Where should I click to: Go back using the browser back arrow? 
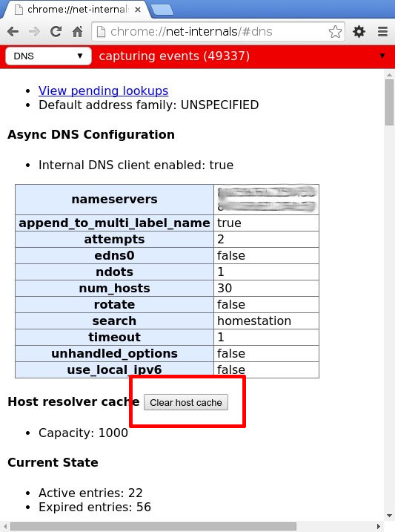click(x=13, y=32)
